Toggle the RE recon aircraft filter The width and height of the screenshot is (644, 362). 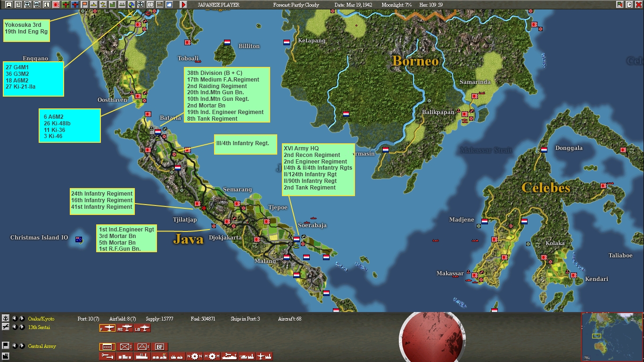pyautogui.click(x=125, y=328)
